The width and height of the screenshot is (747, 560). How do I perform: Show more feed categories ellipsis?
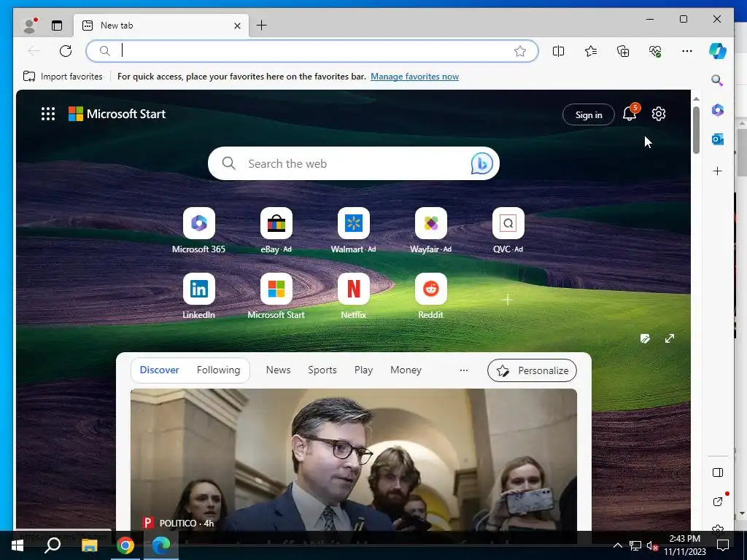click(463, 370)
